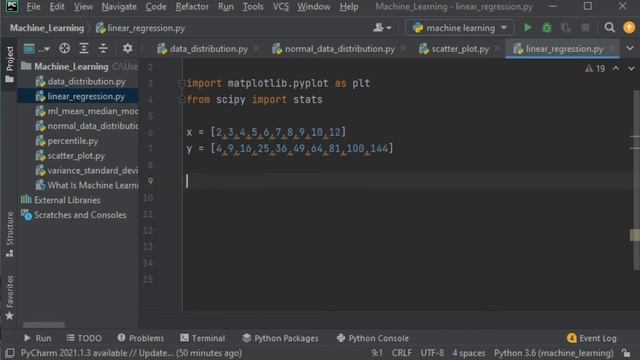Go to previous highlighted error arrow
640x360 pixels.
click(616, 69)
